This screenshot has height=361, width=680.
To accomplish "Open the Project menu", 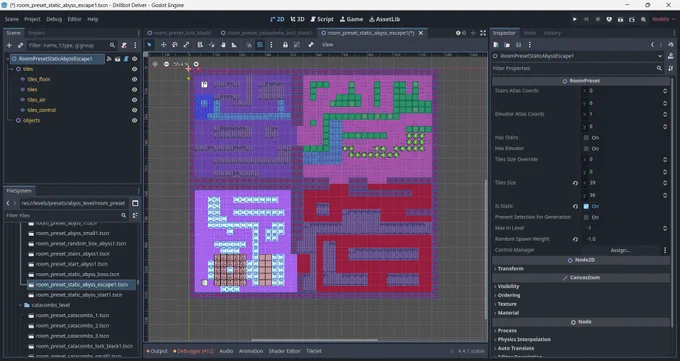I will click(x=32, y=19).
